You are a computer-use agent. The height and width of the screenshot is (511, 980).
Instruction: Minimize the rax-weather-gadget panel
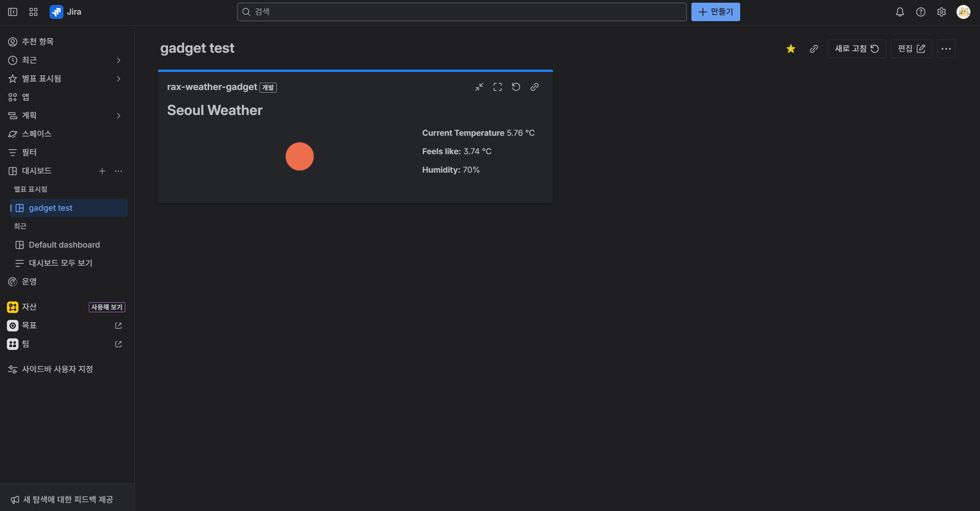[479, 87]
